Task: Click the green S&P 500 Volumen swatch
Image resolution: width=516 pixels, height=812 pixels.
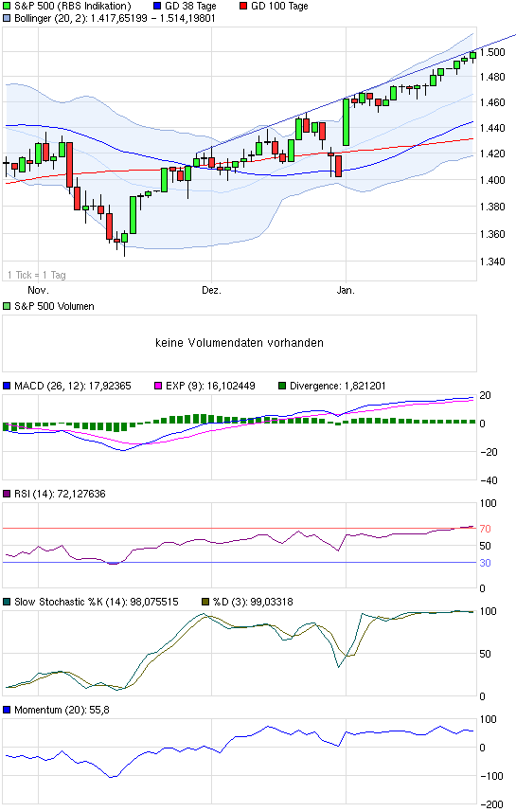Action: [x=7, y=306]
